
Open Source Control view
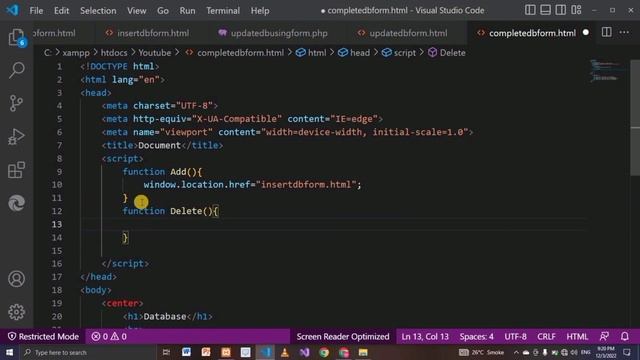[x=16, y=103]
